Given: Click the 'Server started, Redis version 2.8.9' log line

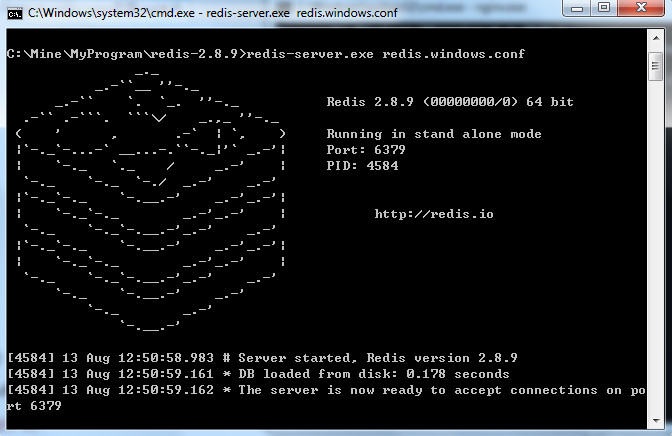Looking at the screenshot, I should pos(262,358).
